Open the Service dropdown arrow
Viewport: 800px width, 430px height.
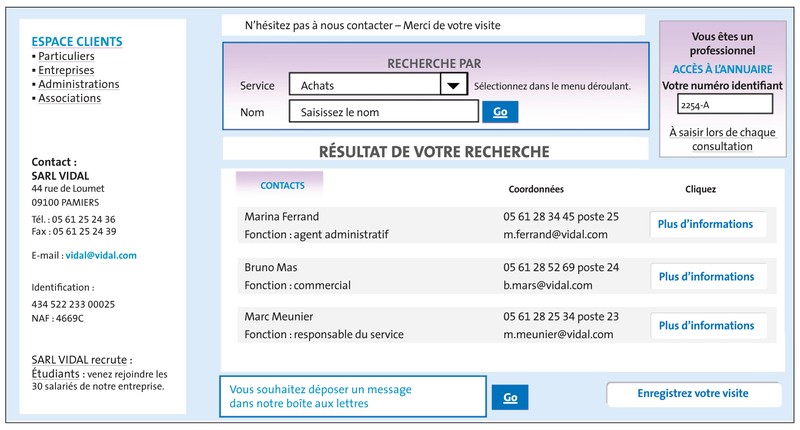pyautogui.click(x=454, y=86)
